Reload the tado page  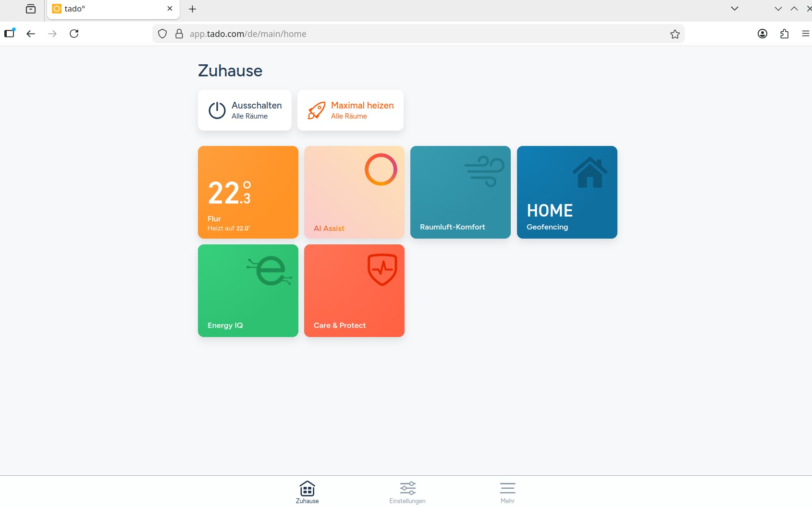pos(74,34)
